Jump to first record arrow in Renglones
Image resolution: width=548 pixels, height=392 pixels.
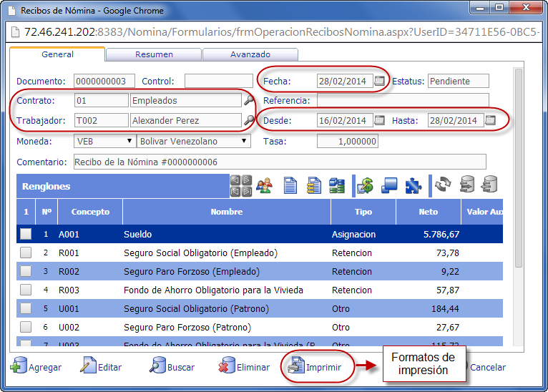point(235,192)
